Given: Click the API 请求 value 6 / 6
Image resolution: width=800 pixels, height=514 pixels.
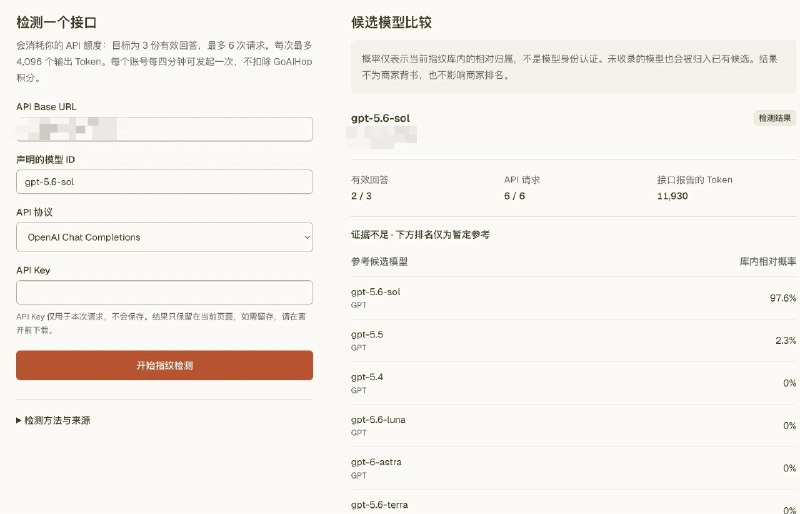Looking at the screenshot, I should click(514, 196).
